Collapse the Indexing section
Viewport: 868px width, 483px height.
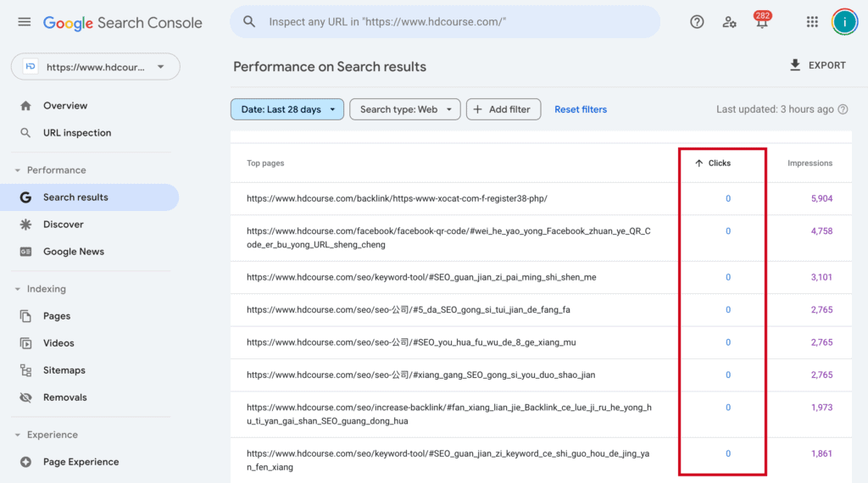coord(40,289)
